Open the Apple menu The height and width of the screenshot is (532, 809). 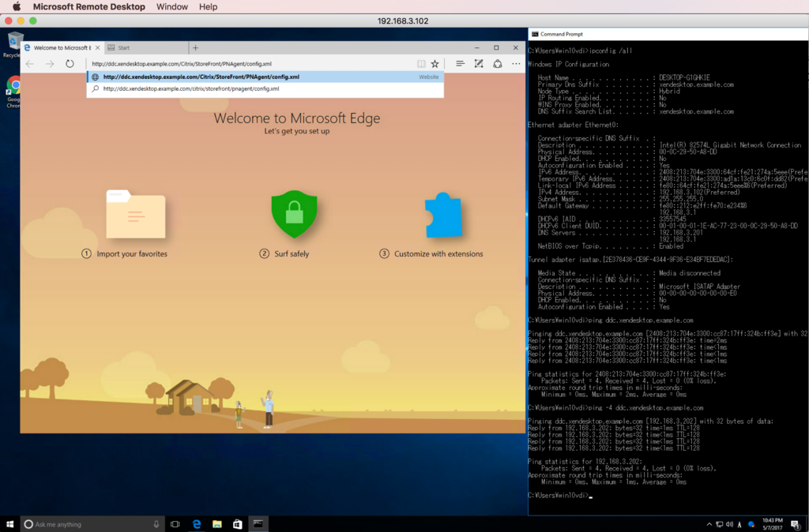(x=16, y=6)
